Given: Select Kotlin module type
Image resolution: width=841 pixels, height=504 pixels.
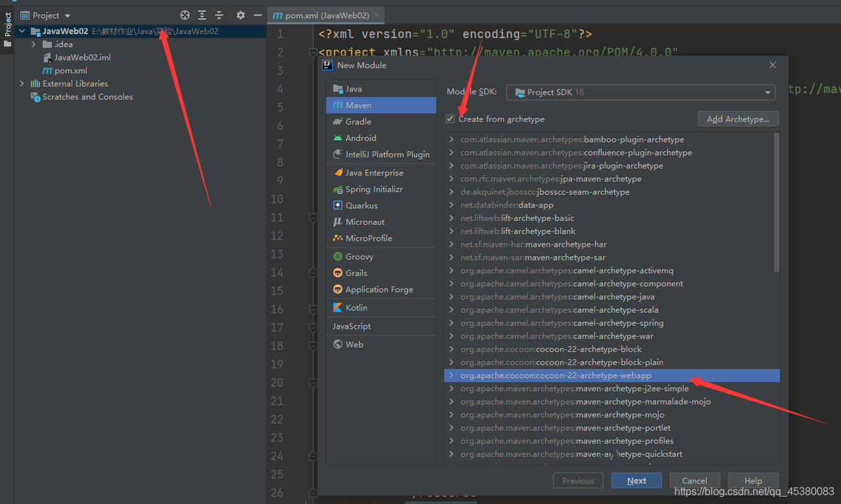Looking at the screenshot, I should tap(381, 308).
